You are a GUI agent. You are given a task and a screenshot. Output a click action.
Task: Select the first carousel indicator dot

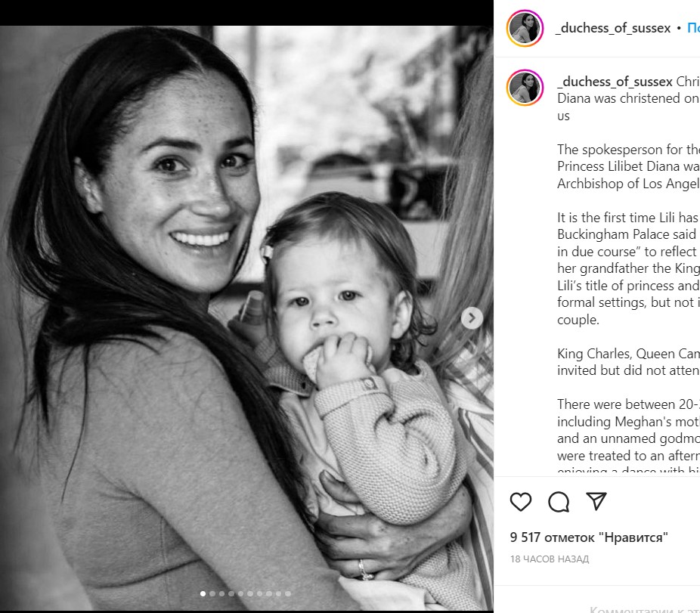pos(203,594)
